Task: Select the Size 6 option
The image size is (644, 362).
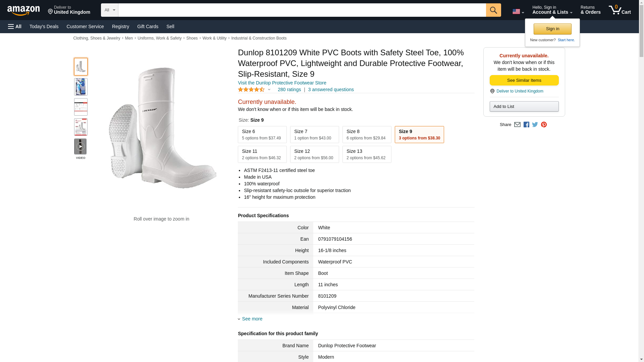Action: click(x=262, y=134)
